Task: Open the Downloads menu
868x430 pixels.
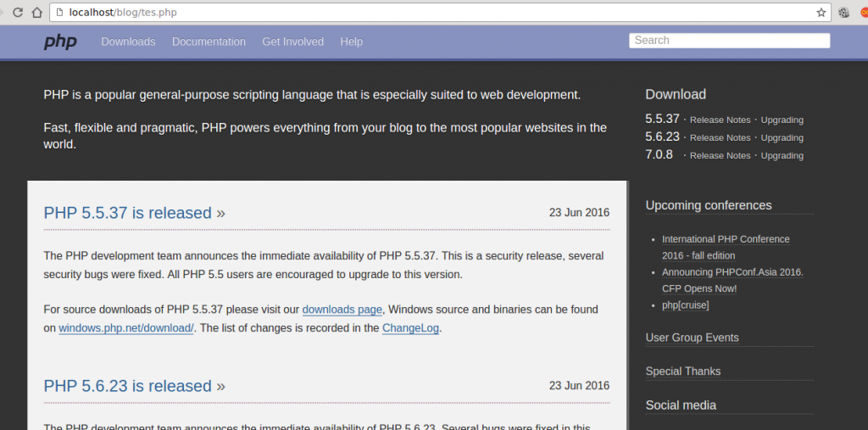Action: [x=128, y=42]
